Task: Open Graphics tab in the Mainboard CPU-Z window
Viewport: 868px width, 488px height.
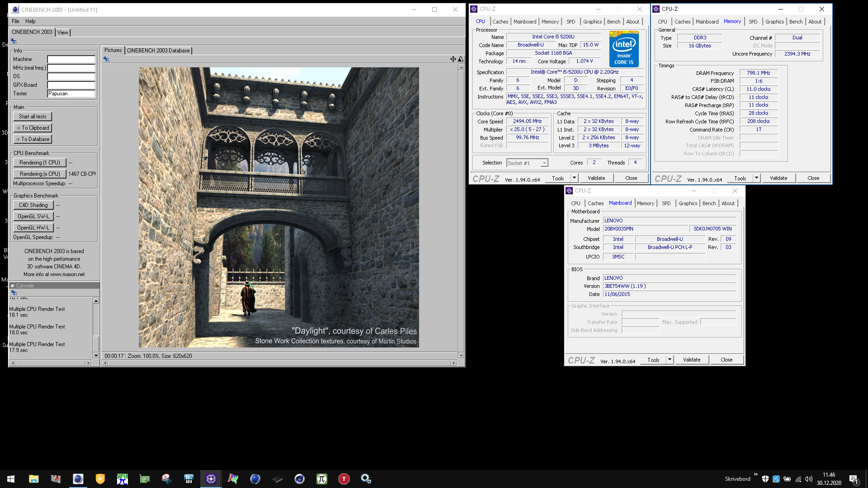Action: tap(688, 203)
